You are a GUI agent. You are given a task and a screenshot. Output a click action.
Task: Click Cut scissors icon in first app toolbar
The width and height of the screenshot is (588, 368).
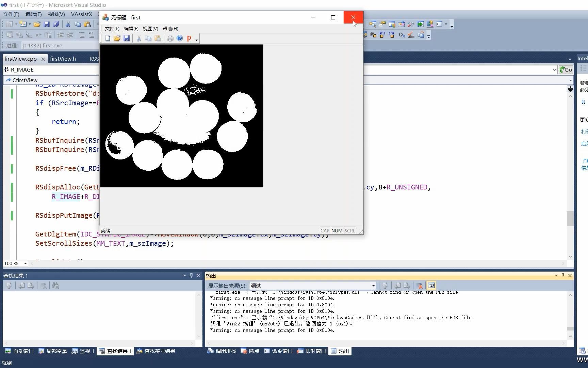click(139, 38)
